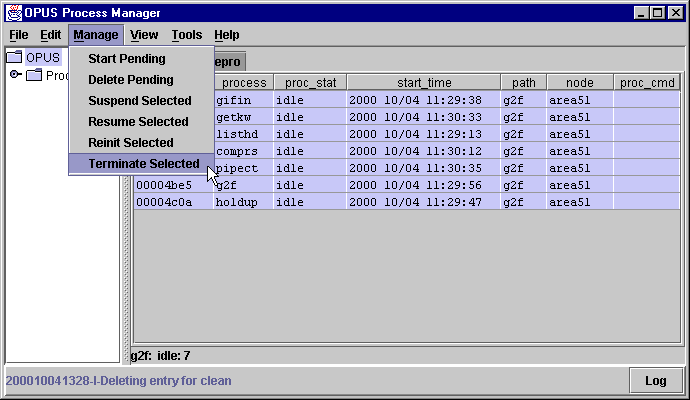
Task: Choose Delete Pending menu entry
Action: click(142, 80)
